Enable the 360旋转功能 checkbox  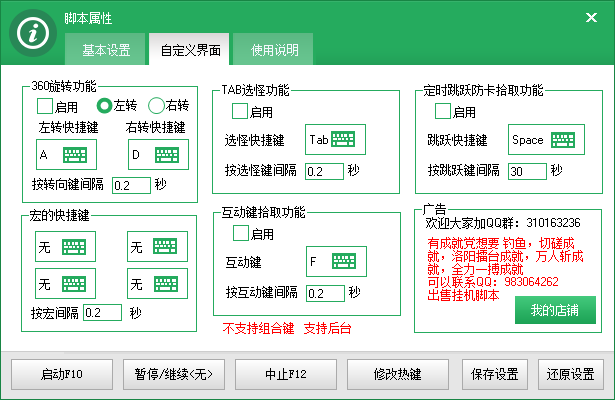45,106
